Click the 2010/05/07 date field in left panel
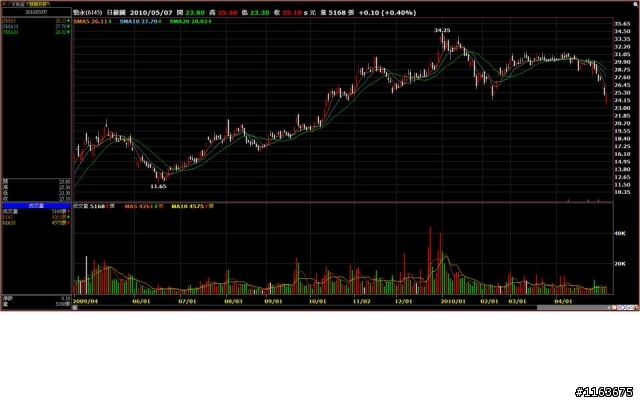The height and width of the screenshot is (400, 640). (36, 12)
